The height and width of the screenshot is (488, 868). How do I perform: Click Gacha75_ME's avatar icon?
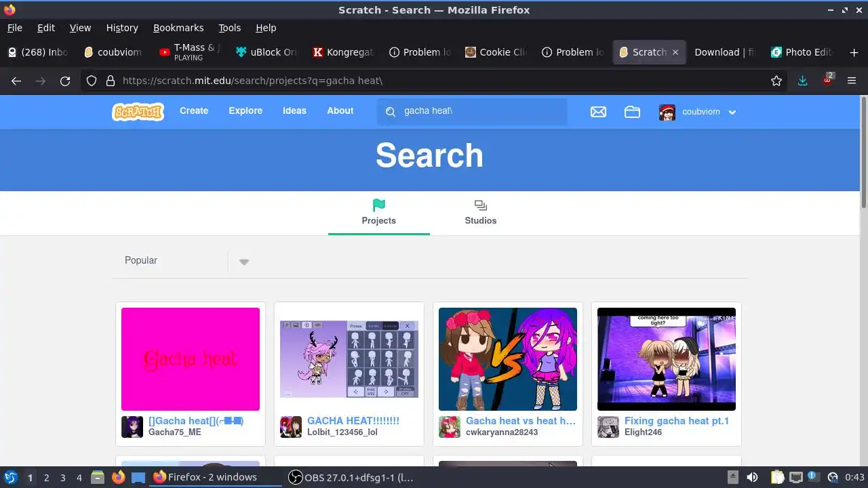132,427
